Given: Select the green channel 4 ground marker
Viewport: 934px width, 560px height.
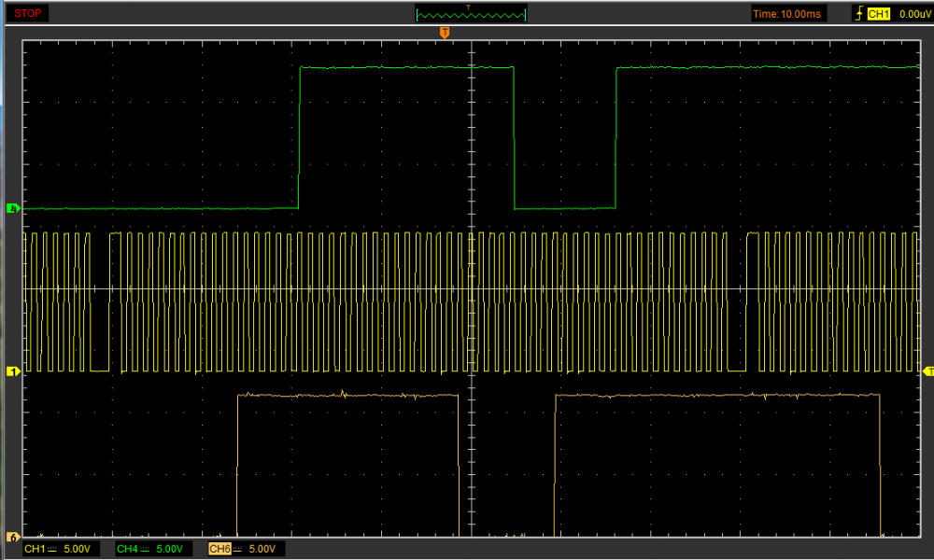Looking at the screenshot, I should click(12, 208).
